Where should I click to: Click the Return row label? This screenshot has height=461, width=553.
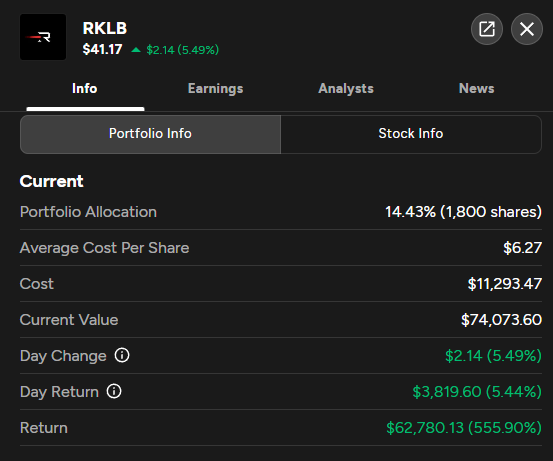pyautogui.click(x=44, y=428)
